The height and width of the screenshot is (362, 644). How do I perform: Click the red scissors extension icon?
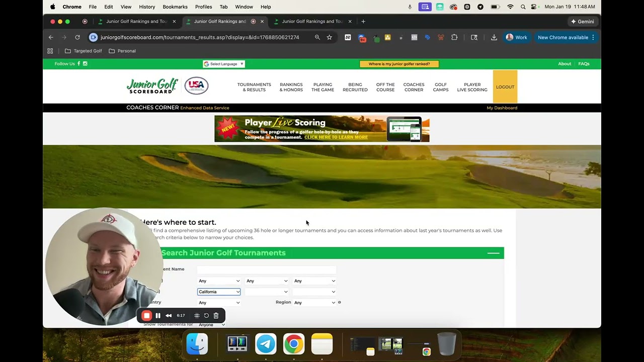(441, 37)
